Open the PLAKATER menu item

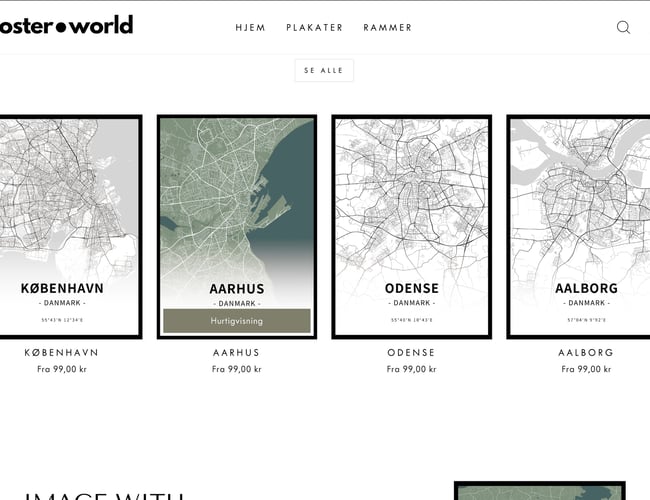[x=314, y=28]
